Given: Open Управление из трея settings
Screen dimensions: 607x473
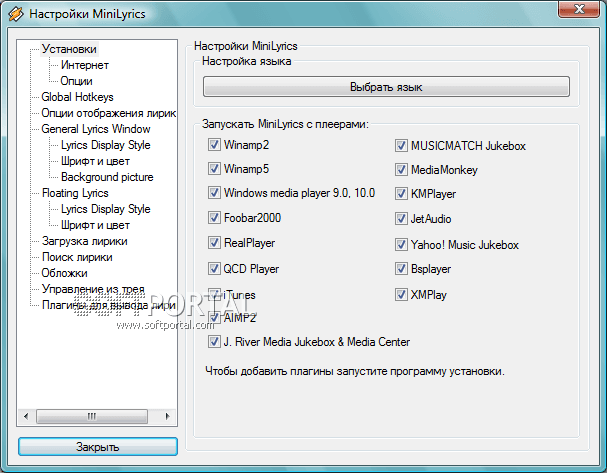Looking at the screenshot, I should pos(93,289).
